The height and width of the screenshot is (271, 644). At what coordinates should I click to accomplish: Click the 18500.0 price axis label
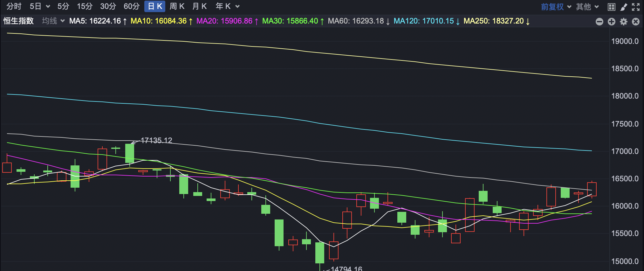[x=625, y=69]
